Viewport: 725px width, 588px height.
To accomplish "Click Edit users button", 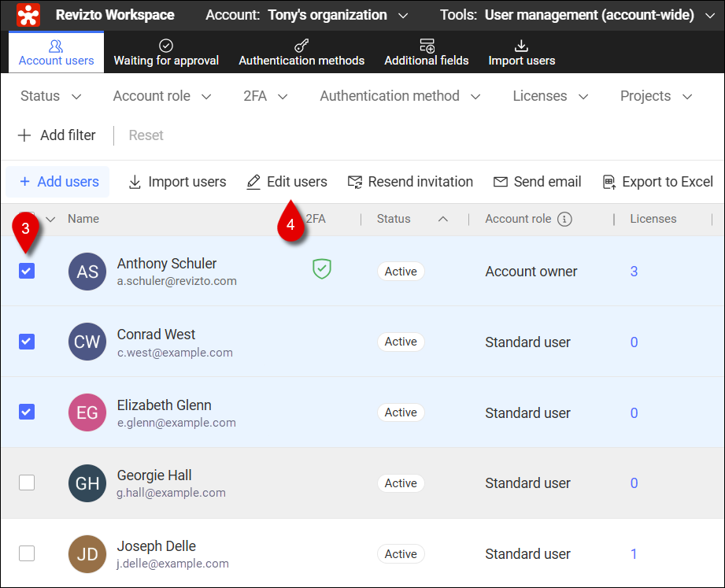I will pos(287,182).
